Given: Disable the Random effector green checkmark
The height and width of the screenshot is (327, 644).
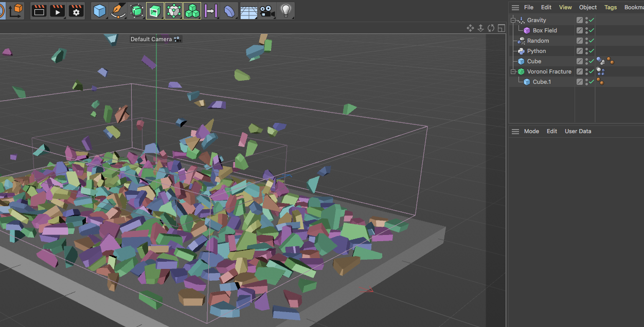Looking at the screenshot, I should tap(592, 41).
